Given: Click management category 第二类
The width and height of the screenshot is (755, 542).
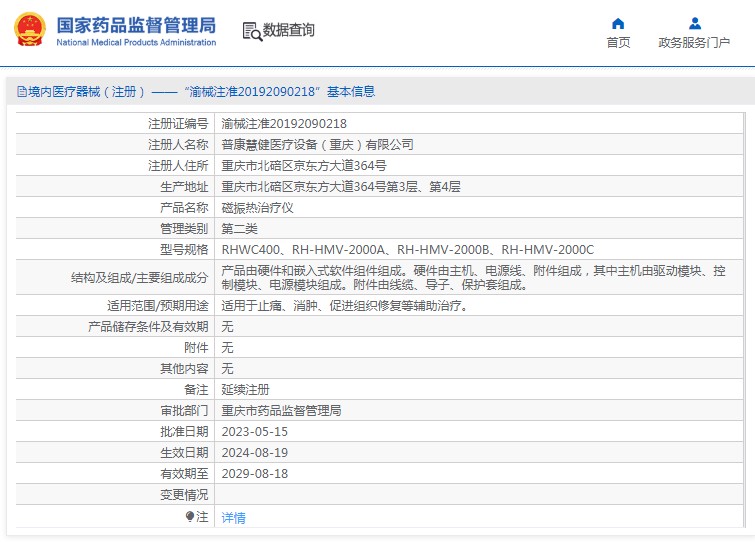Looking at the screenshot, I should 239,229.
